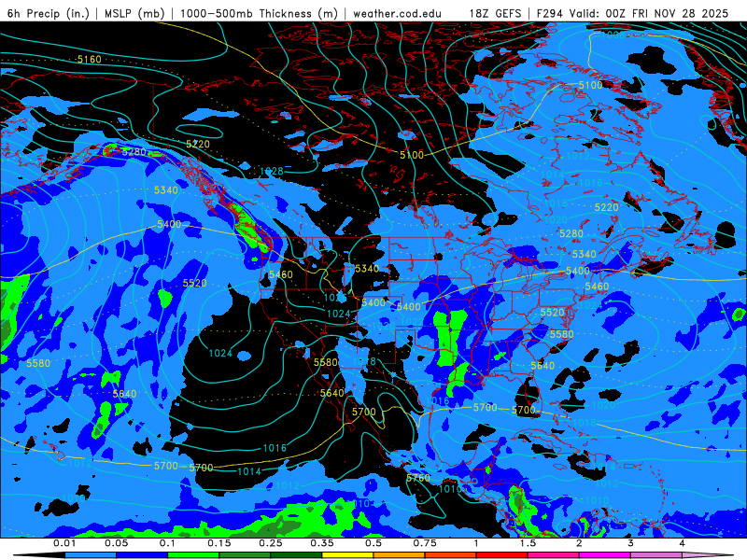Click the legend value 4
Viewport: 747px width, 560px height.
[x=683, y=543]
